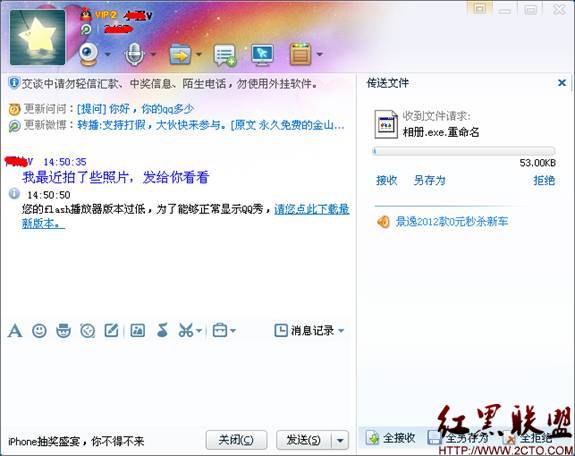Click the 发送(S) send button
The image size is (575, 456).
[x=304, y=440]
